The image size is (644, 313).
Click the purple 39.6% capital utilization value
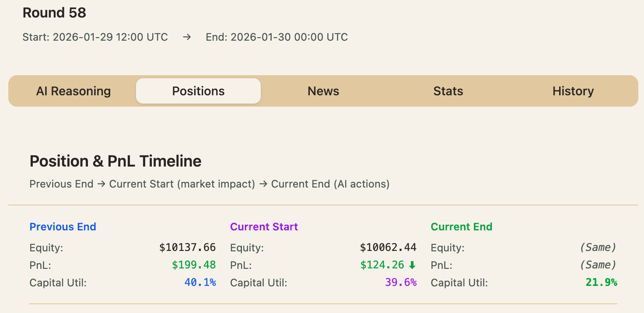[x=401, y=283]
